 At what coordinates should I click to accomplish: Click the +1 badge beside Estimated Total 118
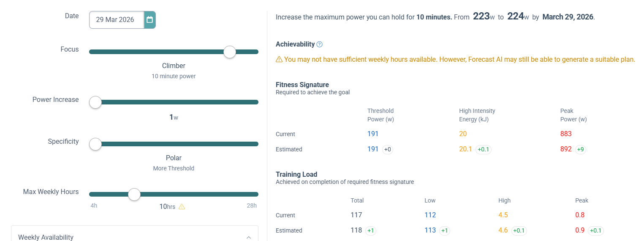click(371, 230)
